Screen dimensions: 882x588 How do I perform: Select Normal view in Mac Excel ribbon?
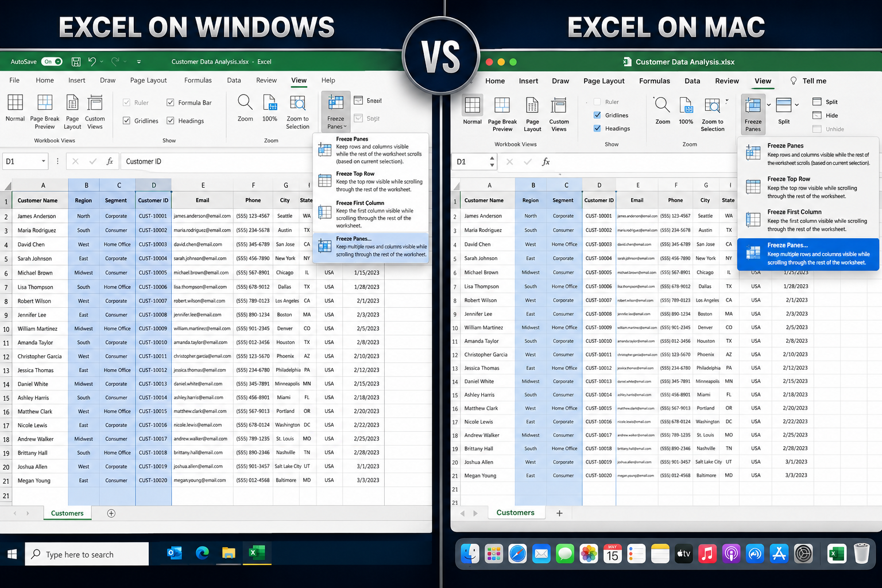point(472,110)
